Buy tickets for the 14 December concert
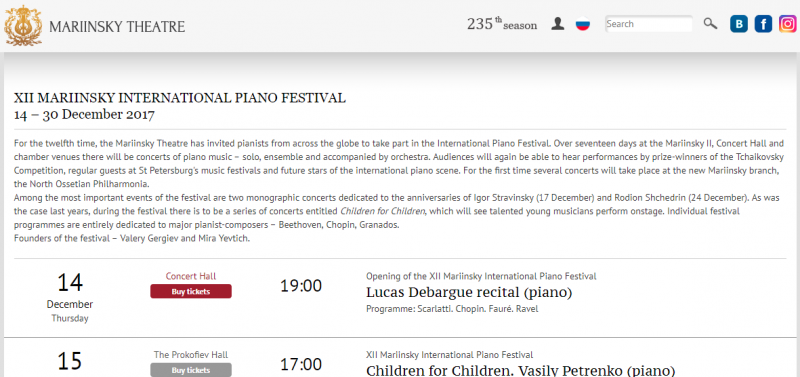The image size is (800, 377). (191, 291)
